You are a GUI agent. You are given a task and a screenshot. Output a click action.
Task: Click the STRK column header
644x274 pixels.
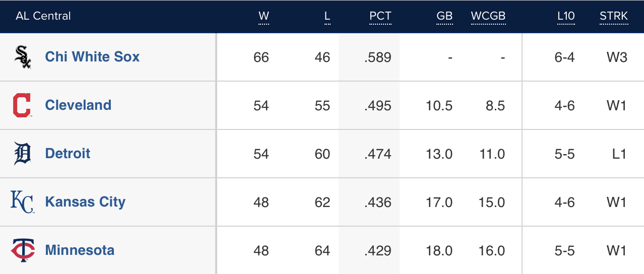coord(613,16)
